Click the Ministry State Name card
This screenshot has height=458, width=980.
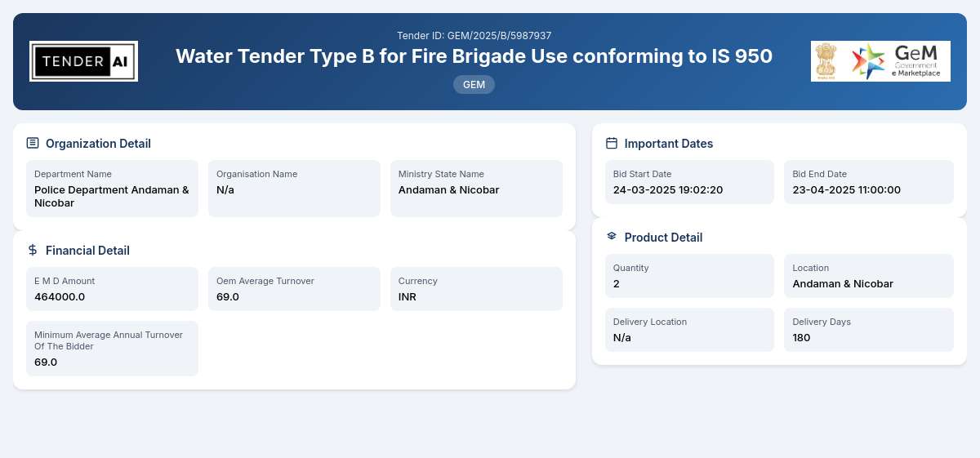point(476,189)
